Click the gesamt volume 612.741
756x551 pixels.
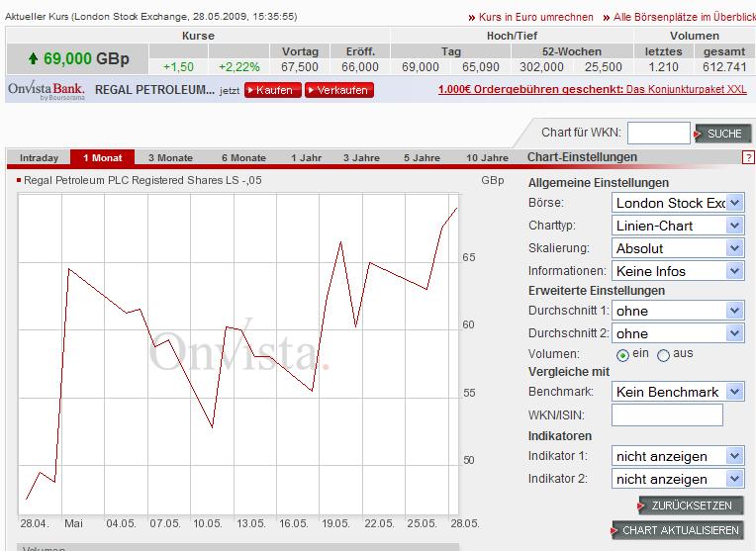[x=724, y=67]
